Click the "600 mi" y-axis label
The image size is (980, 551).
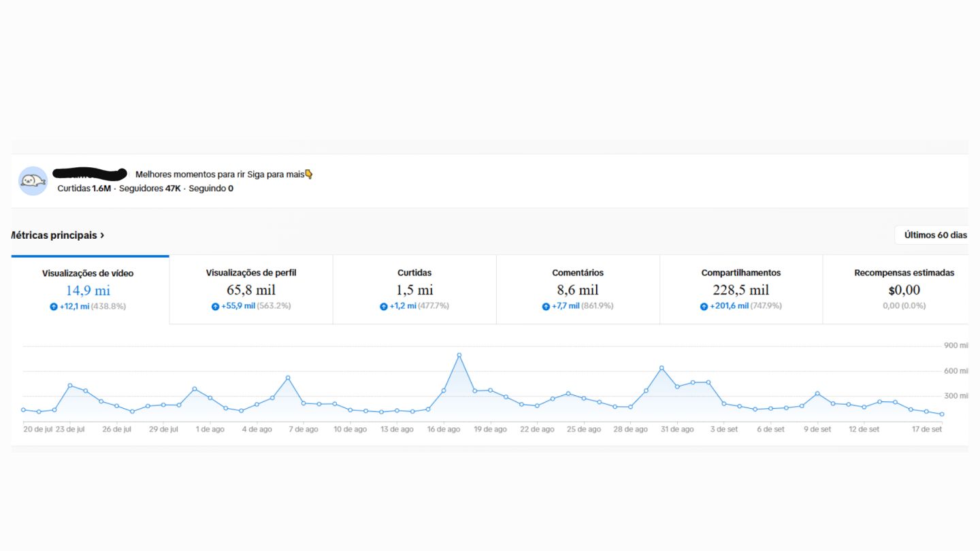point(956,371)
